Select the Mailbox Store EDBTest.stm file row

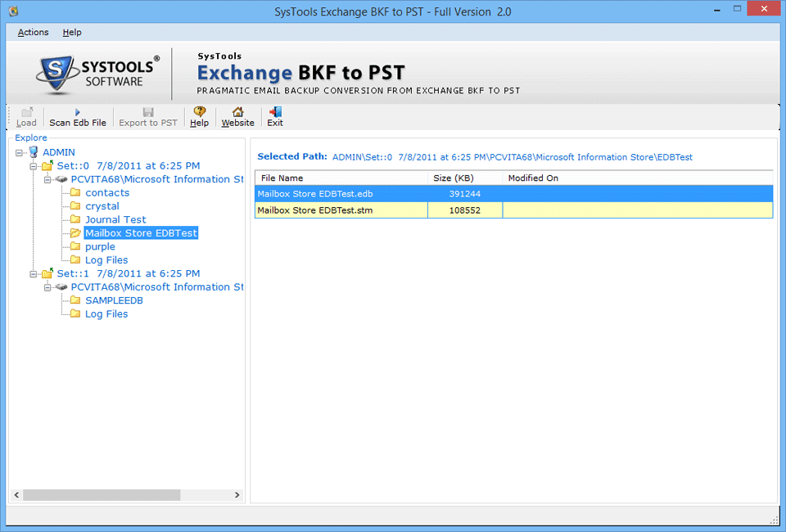(514, 210)
